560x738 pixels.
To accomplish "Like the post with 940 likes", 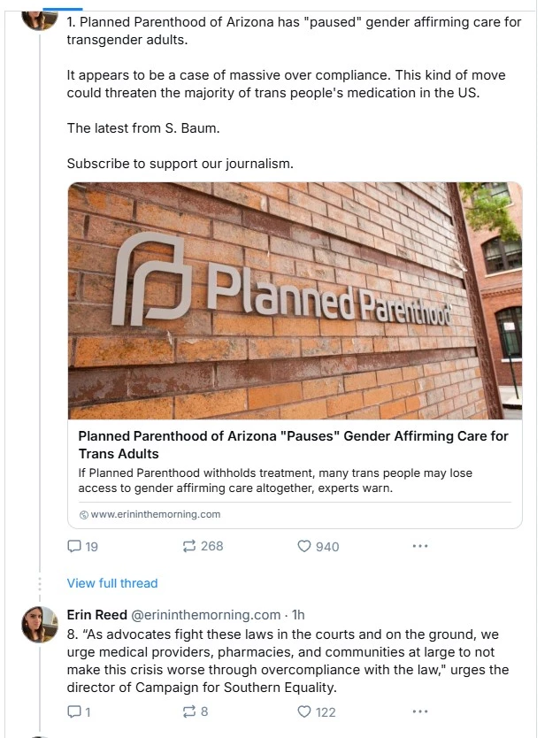I will pyautogui.click(x=305, y=546).
